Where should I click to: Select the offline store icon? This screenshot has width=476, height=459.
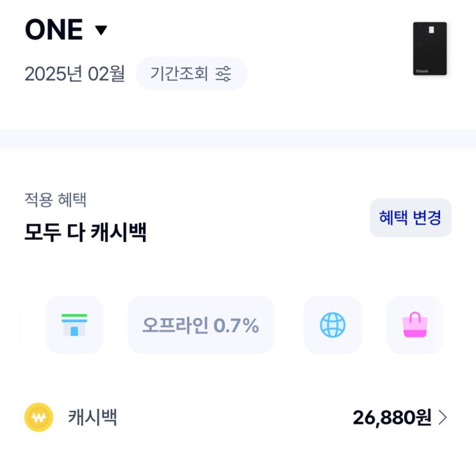click(x=74, y=325)
